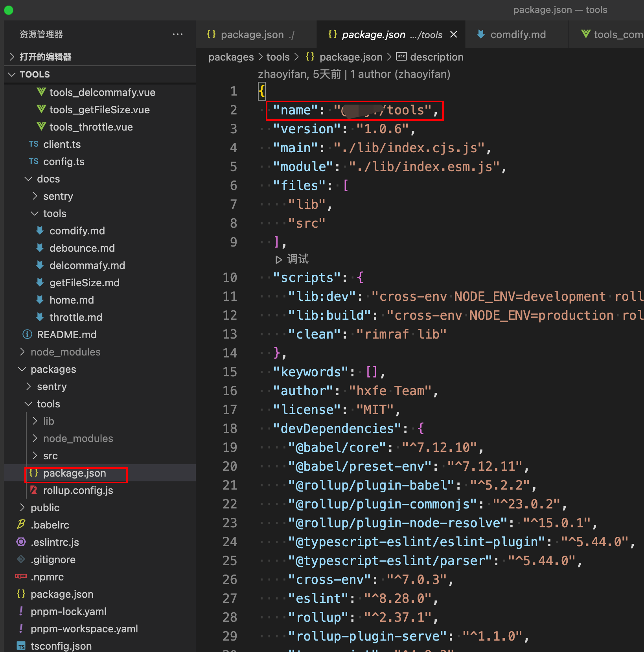
Task: Click the debug play icon above scripts
Action: point(278,260)
